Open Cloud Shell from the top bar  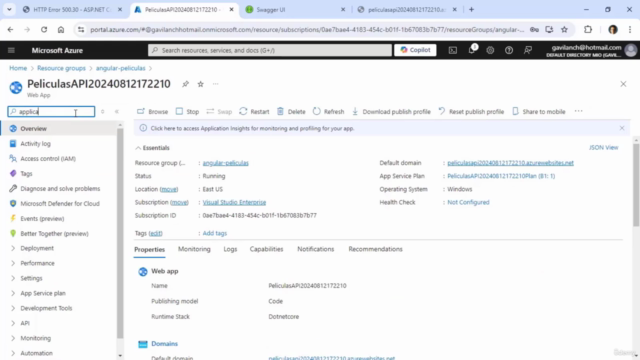pos(453,50)
